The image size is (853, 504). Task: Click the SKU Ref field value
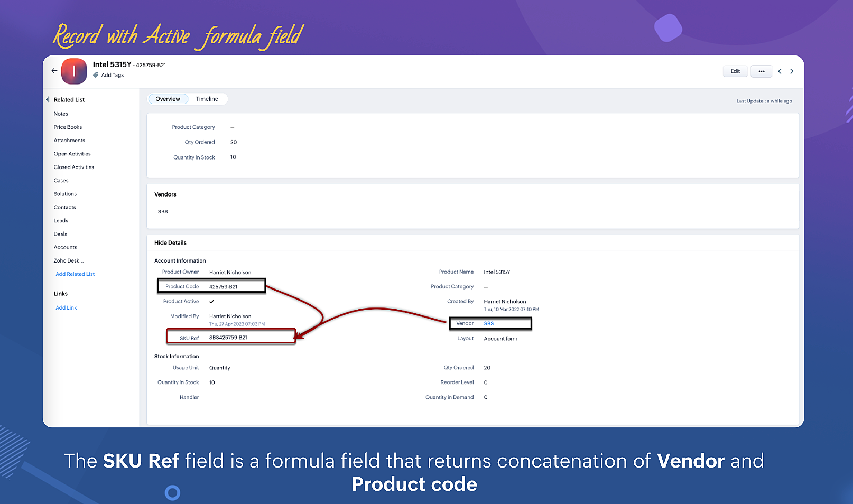(228, 338)
